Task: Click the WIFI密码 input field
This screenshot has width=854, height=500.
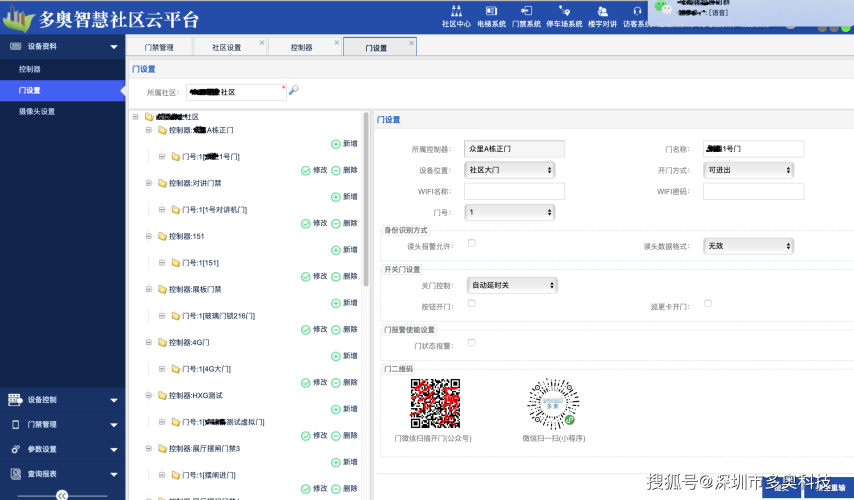Action: tap(753, 191)
